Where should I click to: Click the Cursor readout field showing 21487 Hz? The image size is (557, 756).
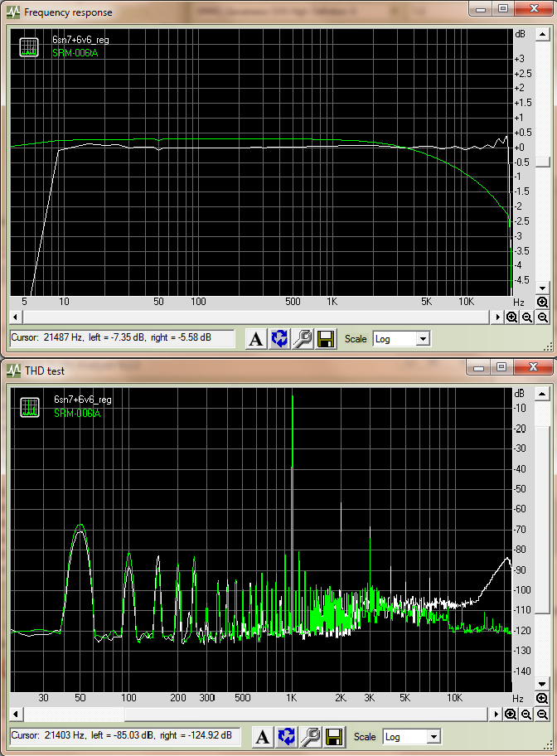point(123,338)
